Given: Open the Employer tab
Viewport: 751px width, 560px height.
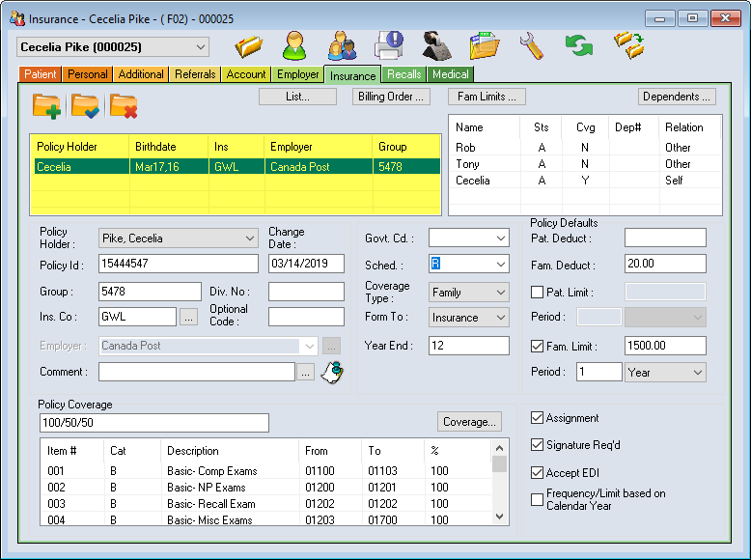Looking at the screenshot, I should (297, 74).
